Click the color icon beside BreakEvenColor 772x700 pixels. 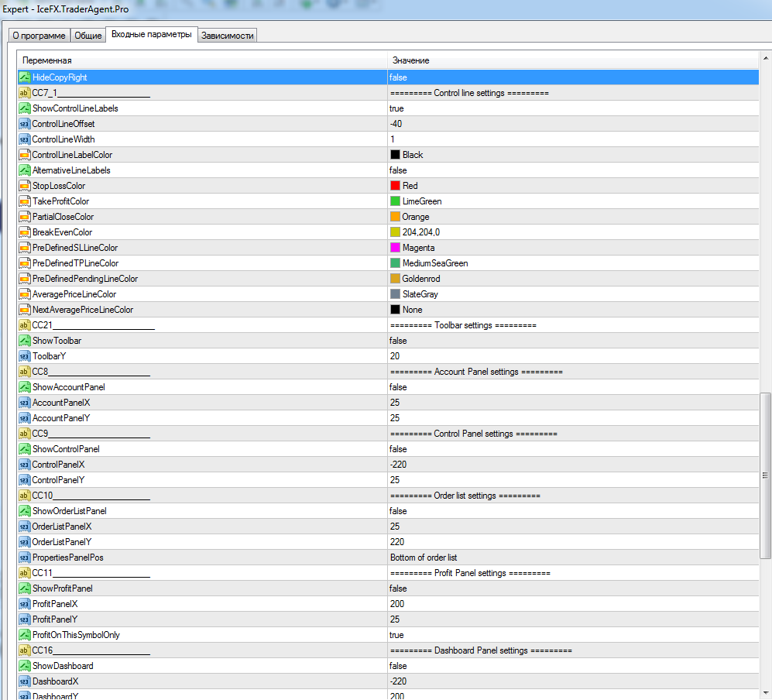(x=24, y=232)
